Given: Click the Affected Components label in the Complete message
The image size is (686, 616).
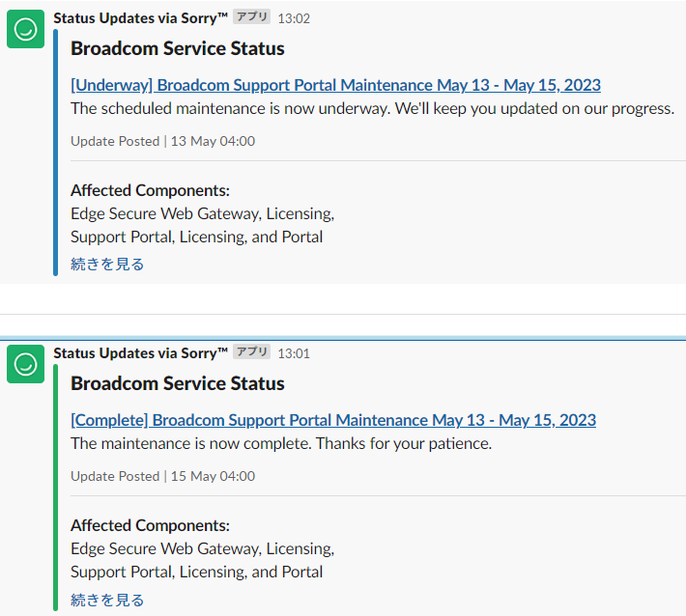Looking at the screenshot, I should (150, 525).
